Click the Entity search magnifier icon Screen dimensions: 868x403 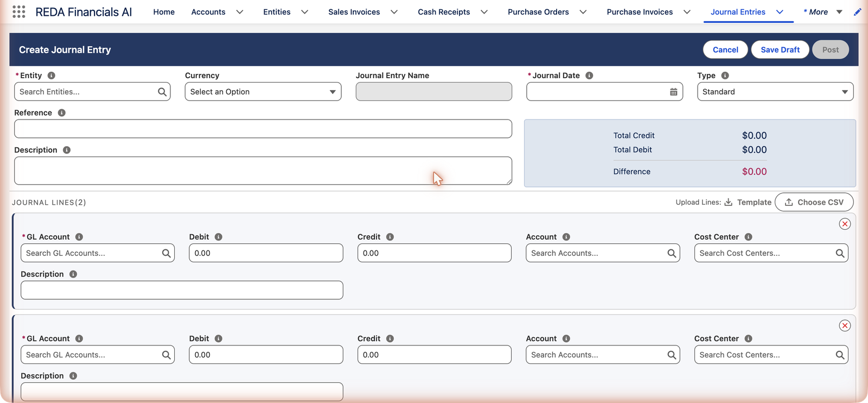tap(162, 92)
